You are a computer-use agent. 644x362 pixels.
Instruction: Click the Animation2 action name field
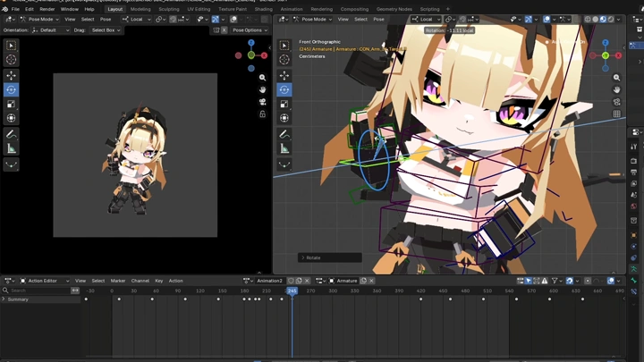pos(269,281)
